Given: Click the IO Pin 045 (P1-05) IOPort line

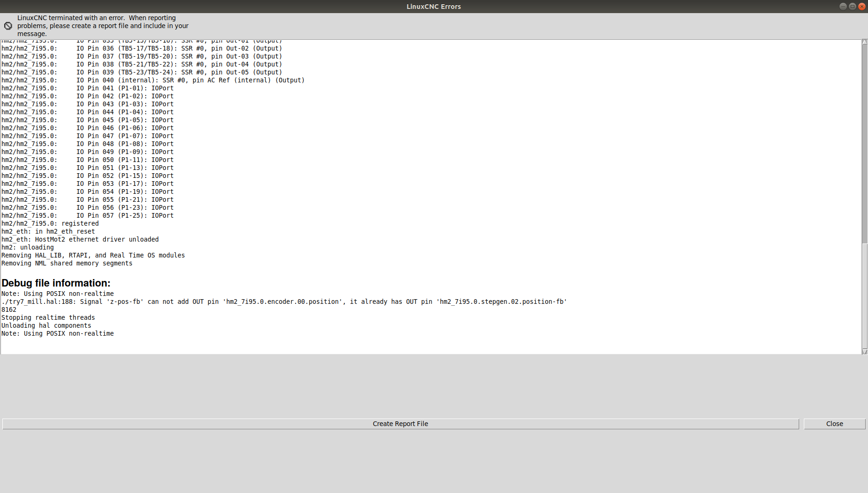Looking at the screenshot, I should click(88, 120).
